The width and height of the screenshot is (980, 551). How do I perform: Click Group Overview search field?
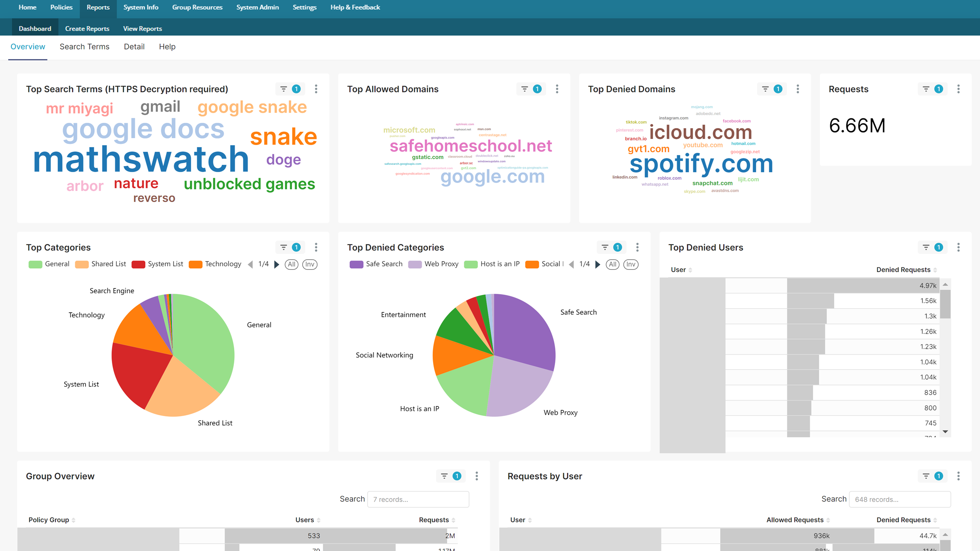(x=418, y=499)
